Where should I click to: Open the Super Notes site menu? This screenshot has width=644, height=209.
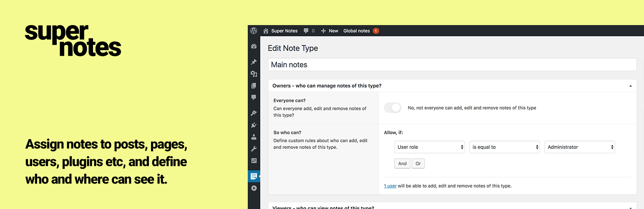[x=284, y=31]
